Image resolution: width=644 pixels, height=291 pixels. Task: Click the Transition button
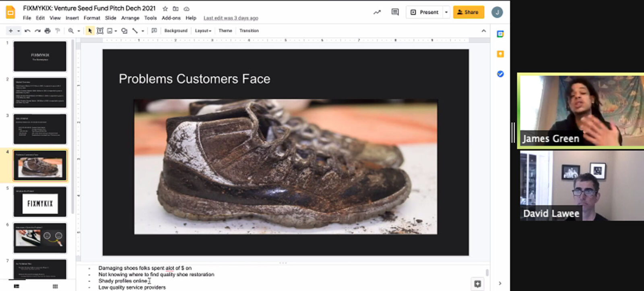[249, 31]
